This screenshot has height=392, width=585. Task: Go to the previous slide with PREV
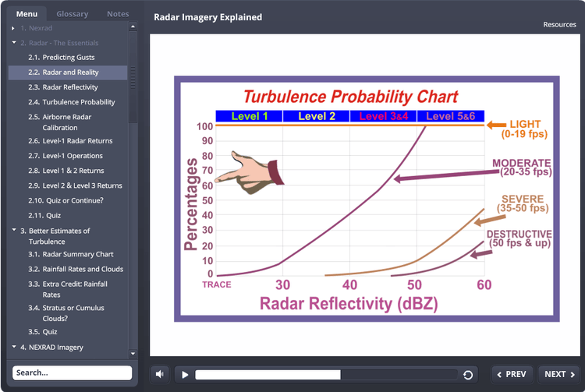(x=512, y=374)
